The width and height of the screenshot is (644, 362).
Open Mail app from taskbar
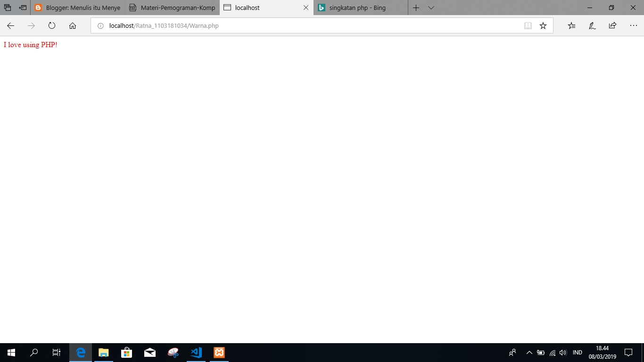click(x=150, y=353)
